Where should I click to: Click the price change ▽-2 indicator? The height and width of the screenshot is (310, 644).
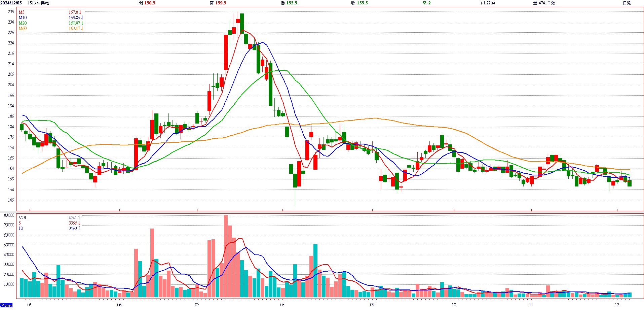(x=427, y=3)
